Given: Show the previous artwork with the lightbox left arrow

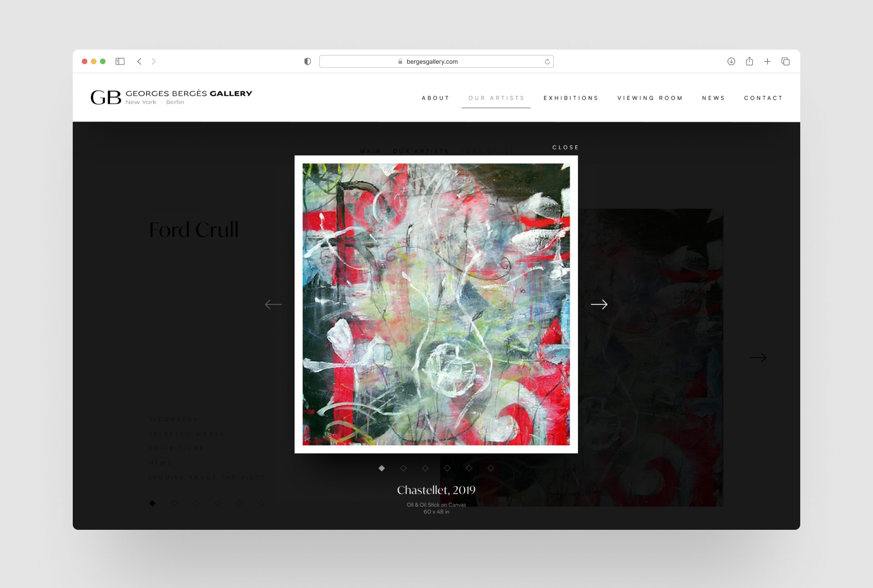Looking at the screenshot, I should pos(273,304).
